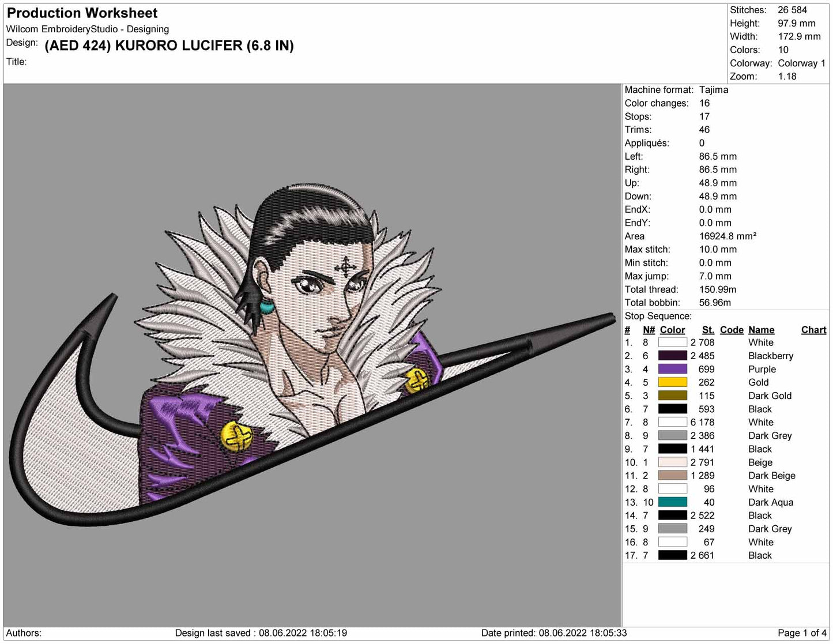This screenshot has height=644, width=833.
Task: Click the 'Title:' label
Action: coord(17,62)
